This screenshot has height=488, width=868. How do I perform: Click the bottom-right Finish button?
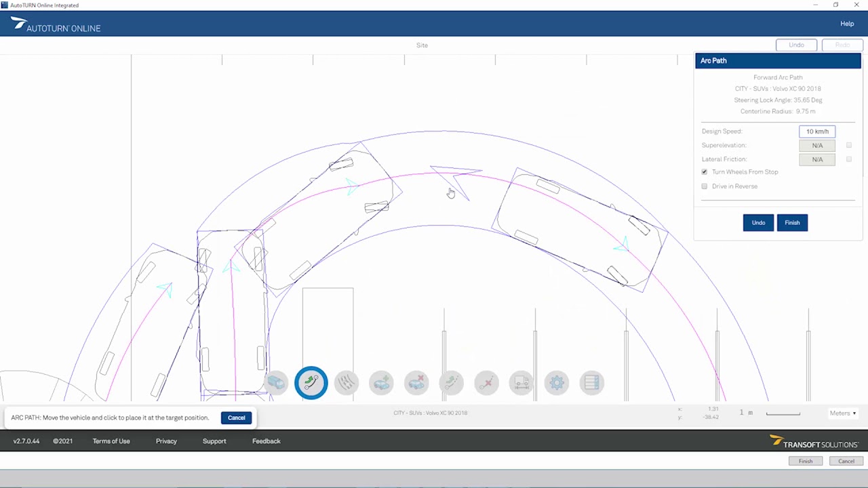[x=806, y=462]
